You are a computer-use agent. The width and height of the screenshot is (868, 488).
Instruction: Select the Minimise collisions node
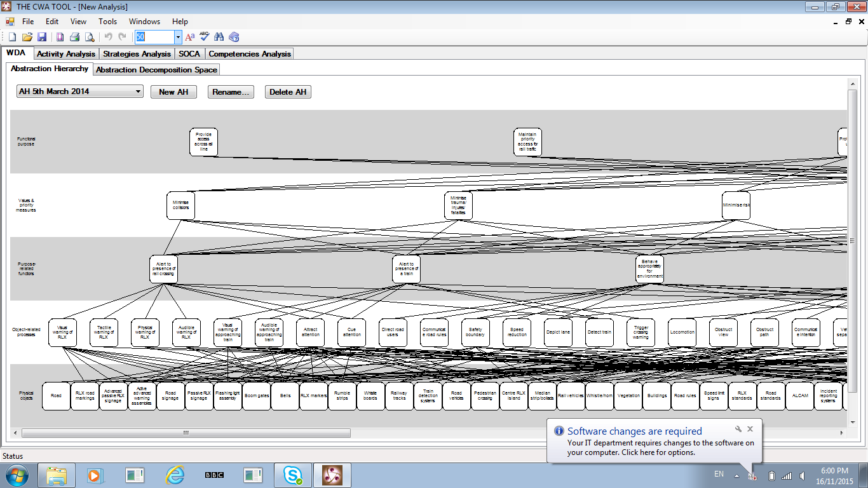(x=181, y=206)
